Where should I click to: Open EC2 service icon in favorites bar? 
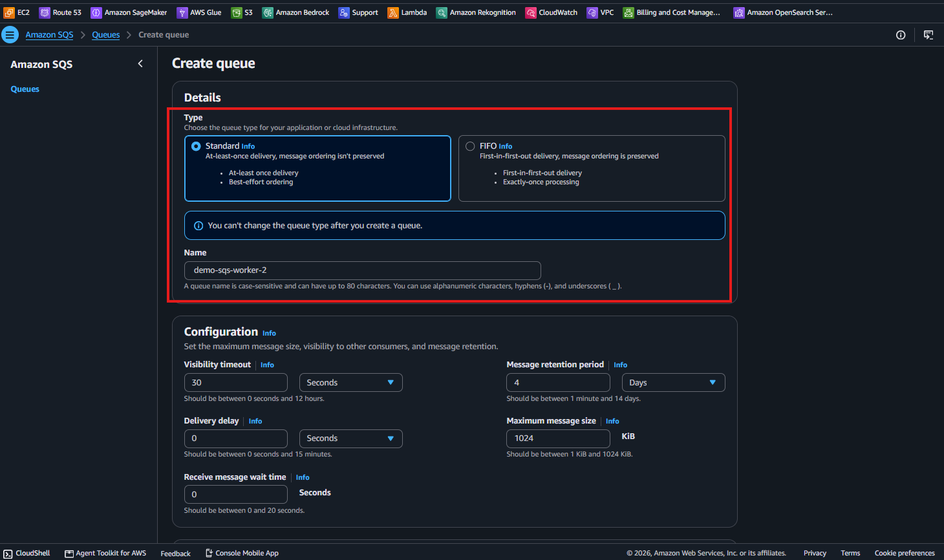pos(9,12)
